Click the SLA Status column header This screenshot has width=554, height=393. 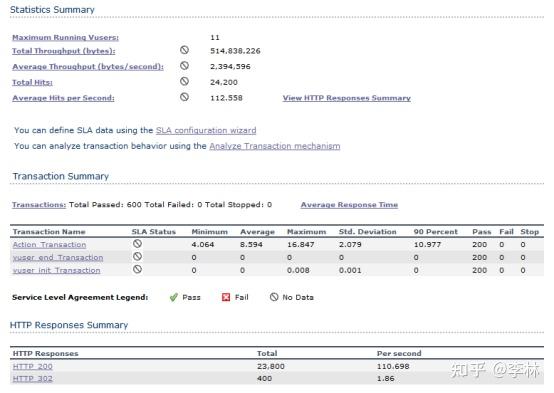click(154, 232)
